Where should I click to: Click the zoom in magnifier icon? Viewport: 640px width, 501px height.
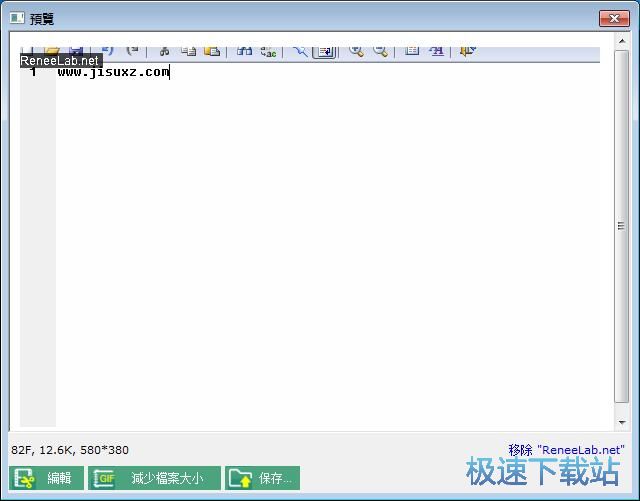click(356, 51)
